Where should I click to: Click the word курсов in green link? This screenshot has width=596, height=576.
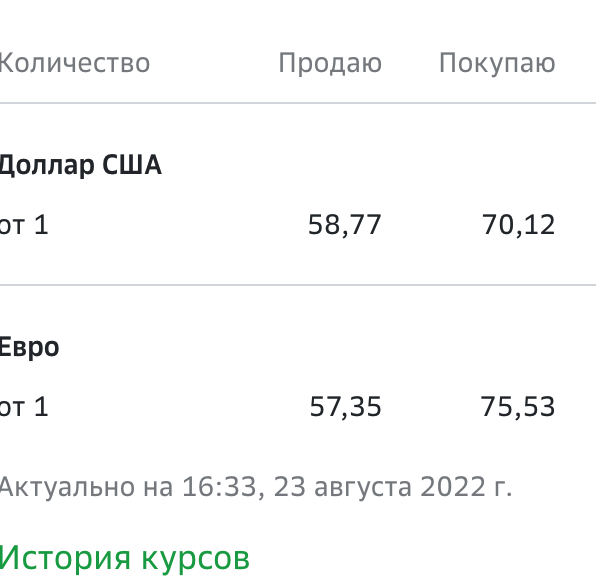(195, 559)
